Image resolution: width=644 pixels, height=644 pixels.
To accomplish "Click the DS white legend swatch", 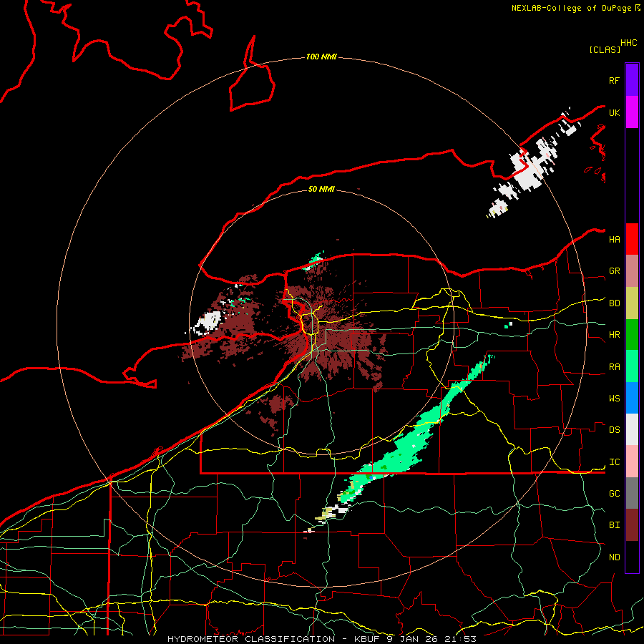I will 632,429.
